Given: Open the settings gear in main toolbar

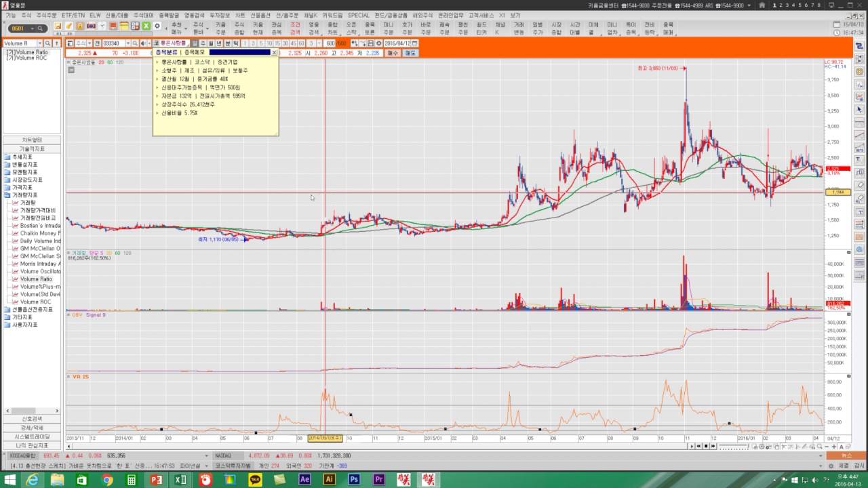Looking at the screenshot, I should [157, 26].
